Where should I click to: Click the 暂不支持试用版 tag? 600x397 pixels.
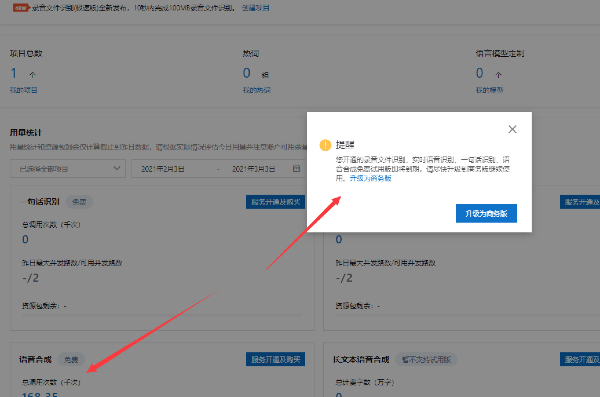tap(426, 359)
